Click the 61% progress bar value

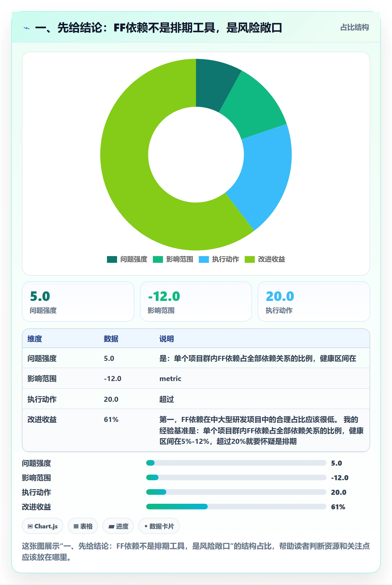coord(338,507)
